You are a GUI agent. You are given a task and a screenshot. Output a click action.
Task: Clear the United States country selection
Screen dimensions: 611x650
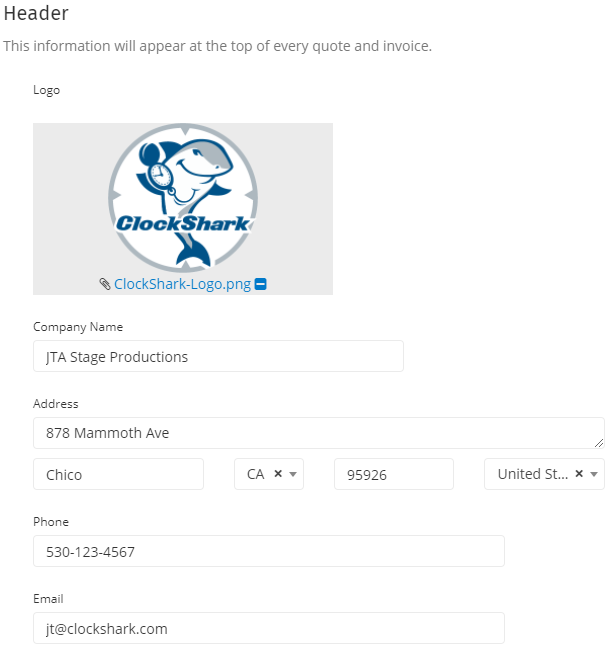pyautogui.click(x=579, y=473)
